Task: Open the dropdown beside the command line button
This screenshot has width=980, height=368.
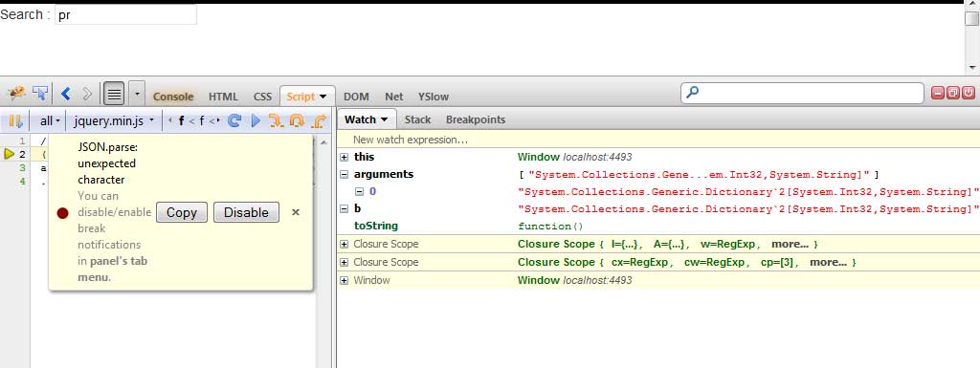Action: click(x=137, y=95)
